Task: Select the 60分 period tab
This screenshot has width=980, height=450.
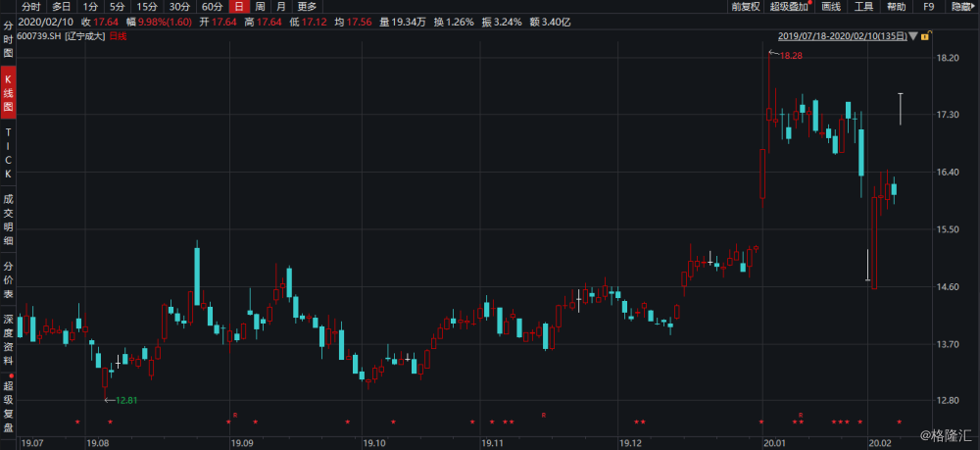Action: click(x=212, y=7)
